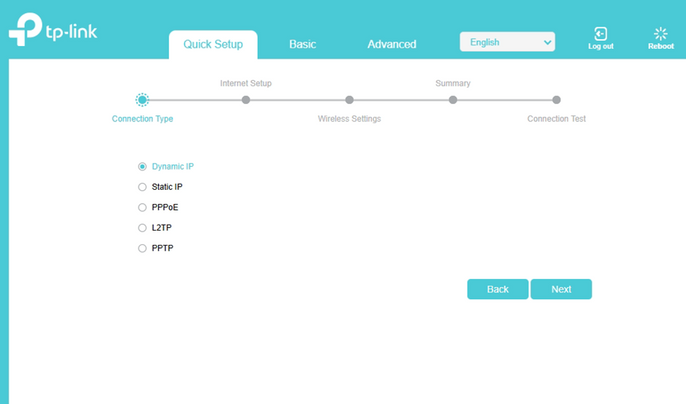Click the Connection Test label text
The width and height of the screenshot is (686, 404).
556,119
